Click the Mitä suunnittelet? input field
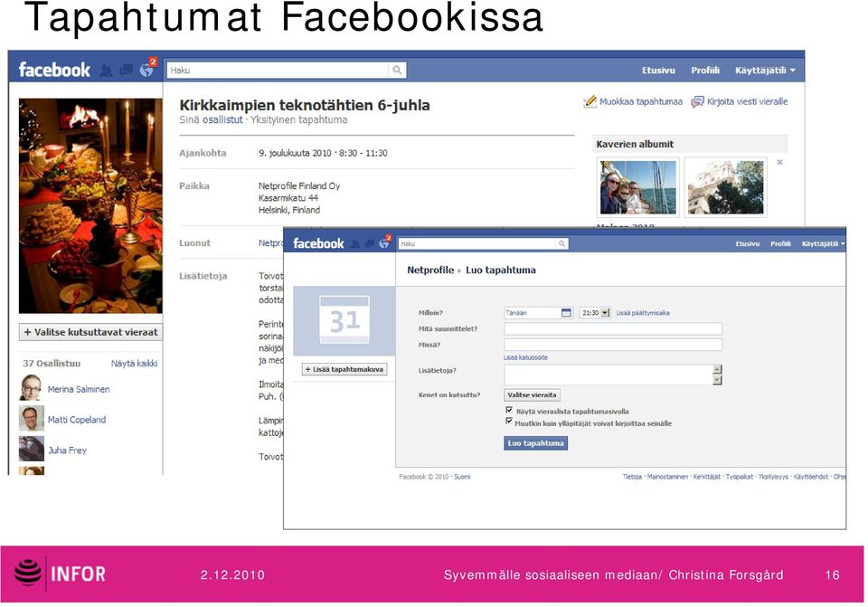The height and width of the screenshot is (607, 868). [x=613, y=329]
